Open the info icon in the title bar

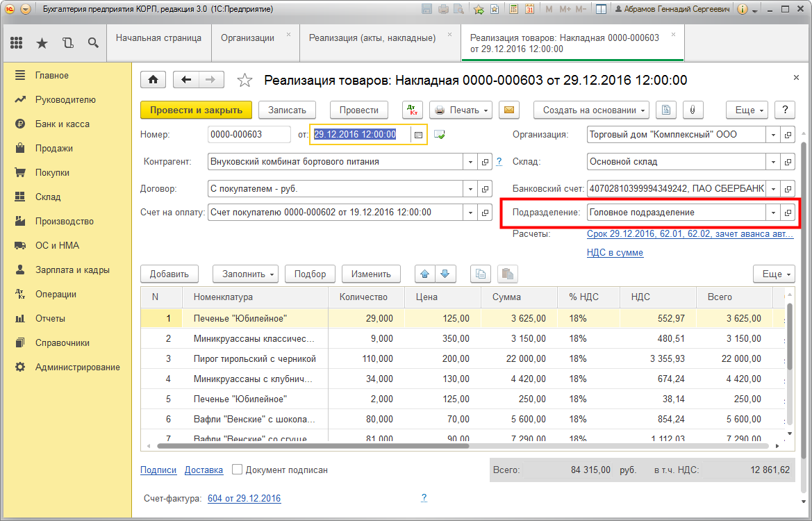(x=742, y=9)
